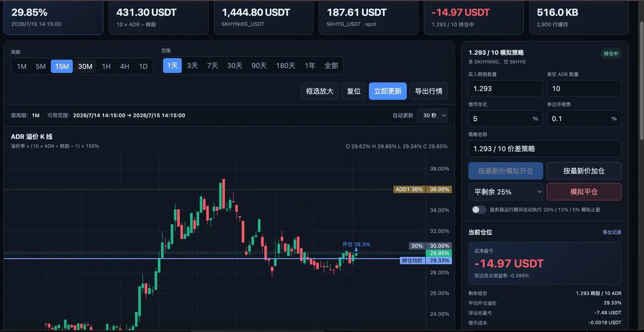Click the SKHYNIXG_USDT price card

pos(264,18)
